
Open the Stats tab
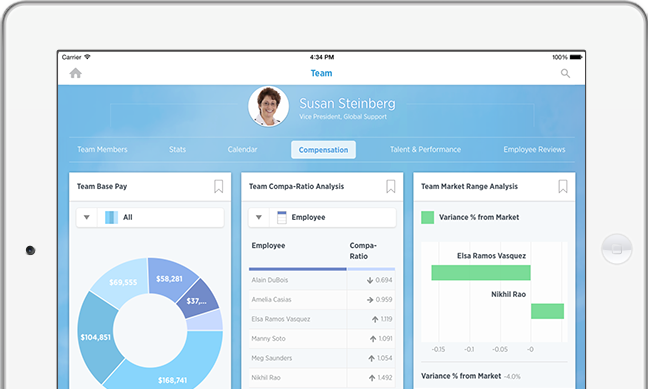click(177, 150)
